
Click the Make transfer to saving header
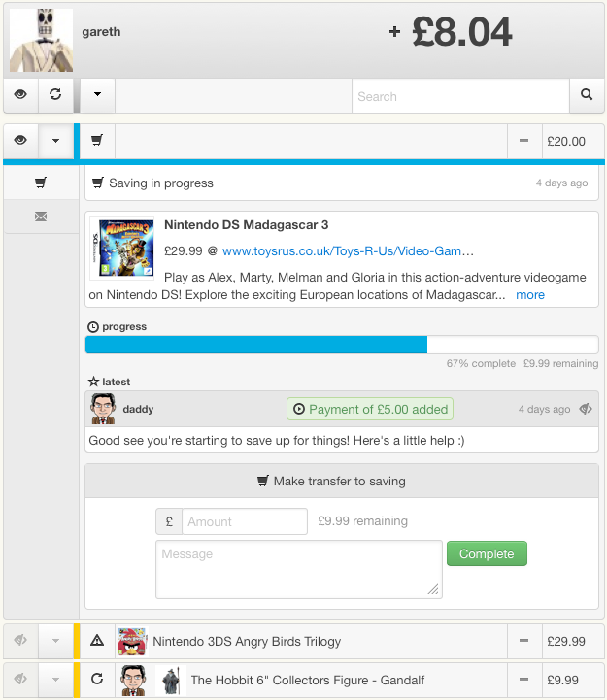(x=342, y=482)
